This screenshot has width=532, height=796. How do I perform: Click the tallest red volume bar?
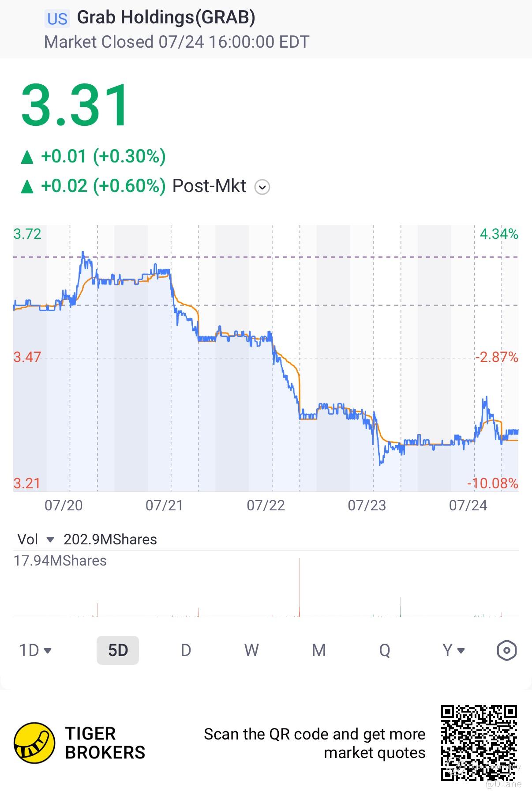point(300,587)
